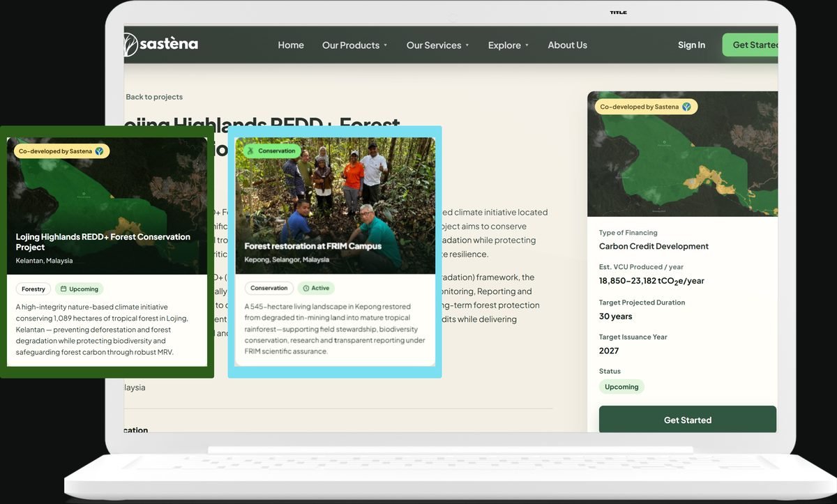The height and width of the screenshot is (504, 837).
Task: Click Co-developed by Sastena badge on Lojing card
Action: tap(62, 151)
